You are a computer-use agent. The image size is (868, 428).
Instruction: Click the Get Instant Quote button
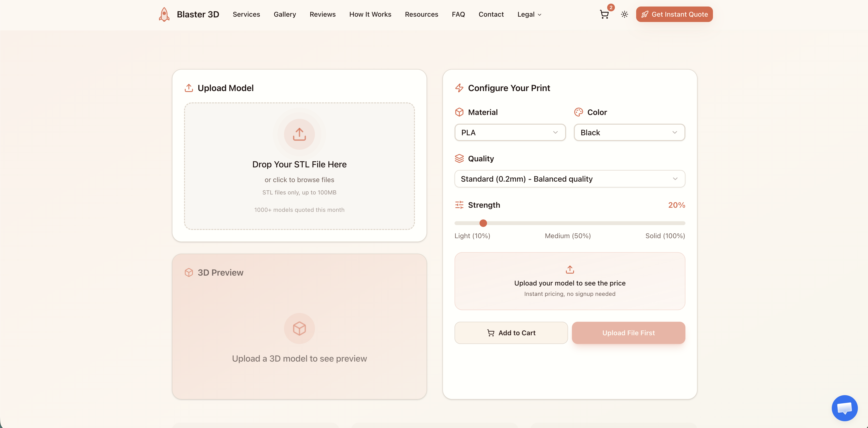[674, 14]
